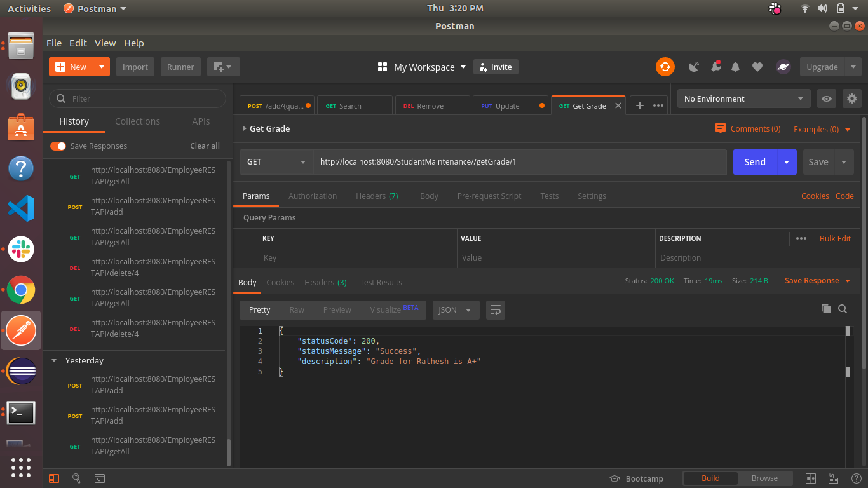Click the Runner button
The height and width of the screenshot is (488, 868).
(180, 67)
